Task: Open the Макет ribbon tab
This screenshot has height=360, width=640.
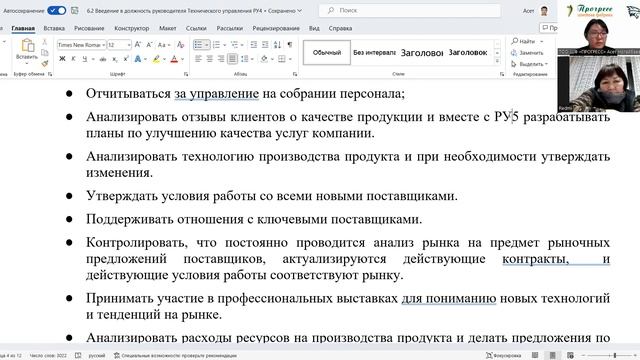Action: (168, 28)
